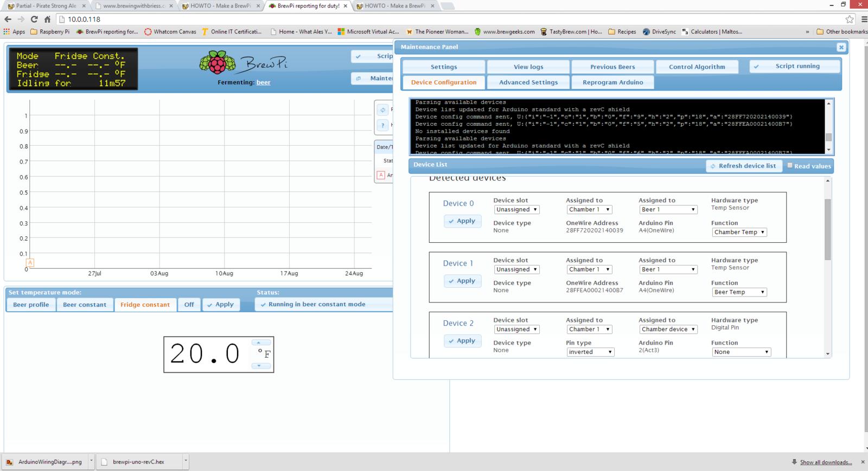Screen dimensions: 868x471
Task: Toggle the Read values checkbox
Action: [790, 165]
